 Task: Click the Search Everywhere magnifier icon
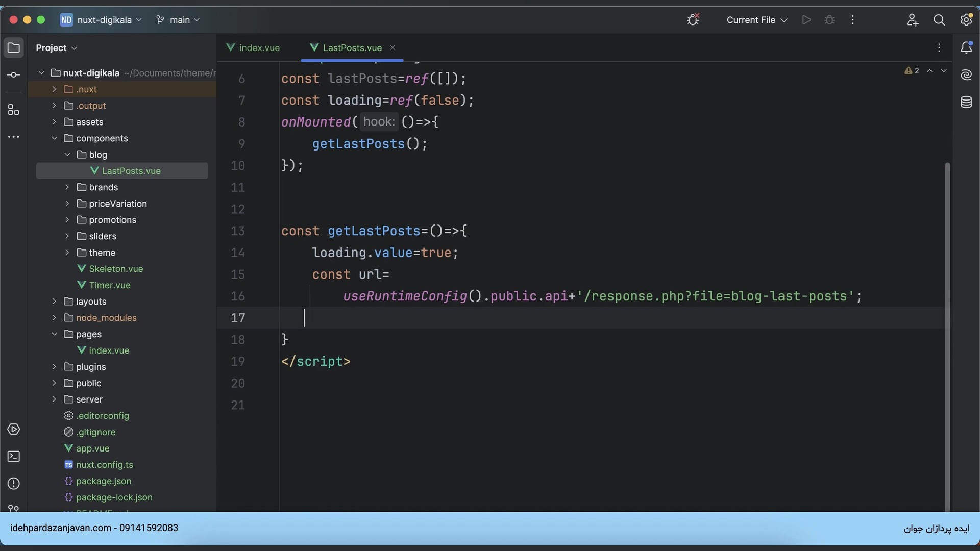click(939, 20)
